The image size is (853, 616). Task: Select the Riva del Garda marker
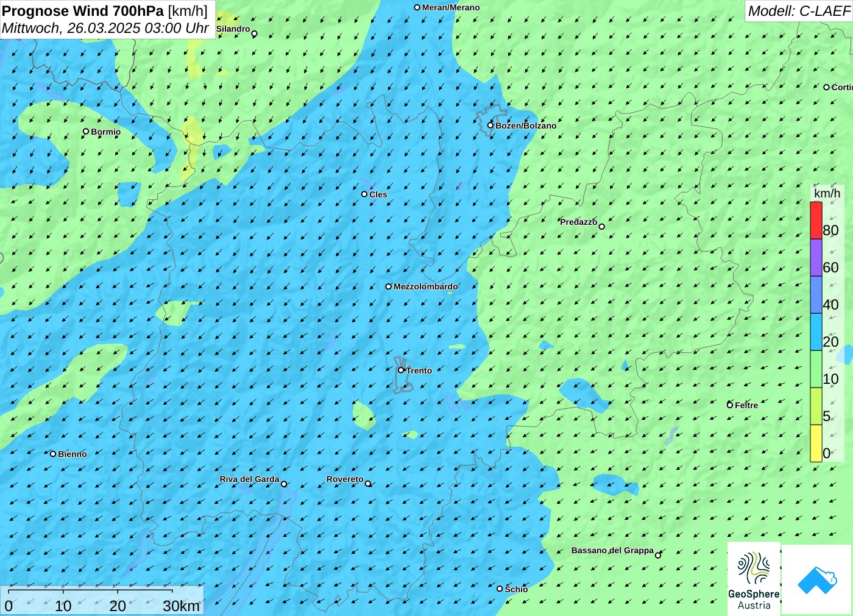click(283, 484)
